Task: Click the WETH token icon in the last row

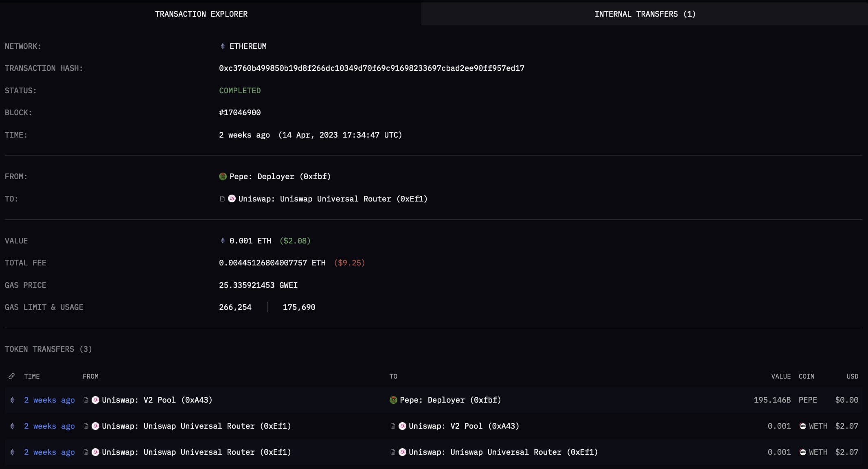Action: pyautogui.click(x=803, y=452)
